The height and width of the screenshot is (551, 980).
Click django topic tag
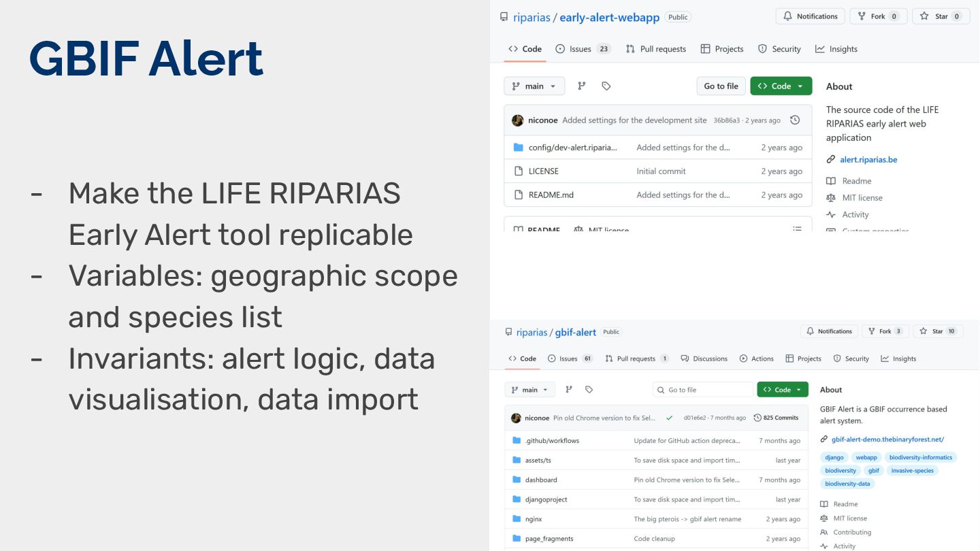tap(834, 458)
